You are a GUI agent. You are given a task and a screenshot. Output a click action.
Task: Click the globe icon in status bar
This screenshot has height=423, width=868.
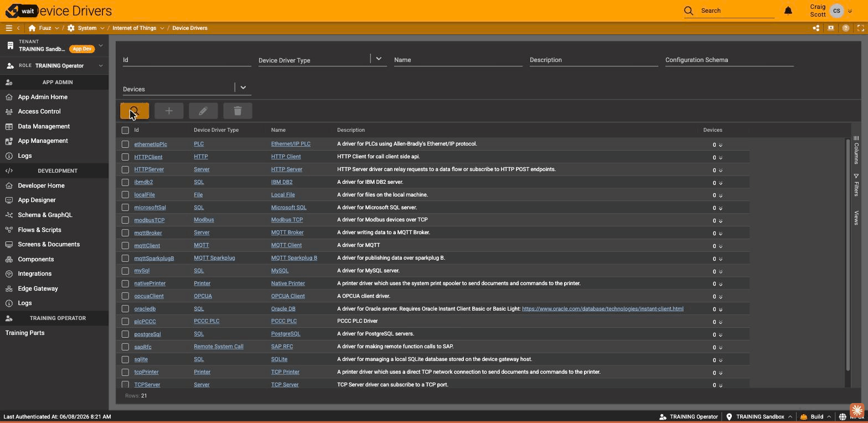(x=843, y=417)
